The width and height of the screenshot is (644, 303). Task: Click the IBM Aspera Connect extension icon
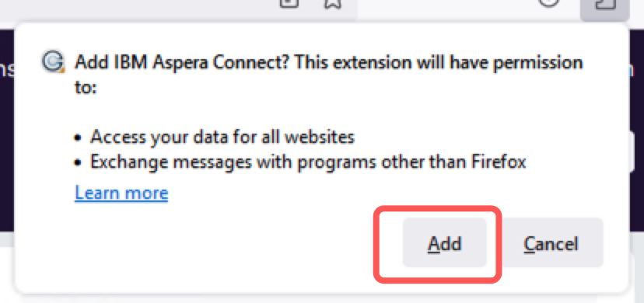[x=54, y=62]
